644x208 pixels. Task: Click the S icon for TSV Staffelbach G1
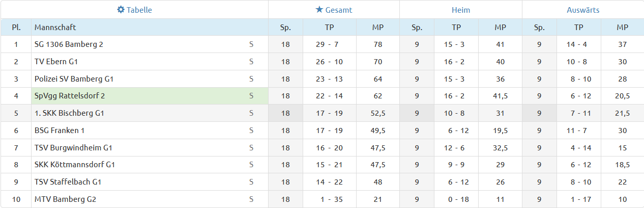pos(251,182)
